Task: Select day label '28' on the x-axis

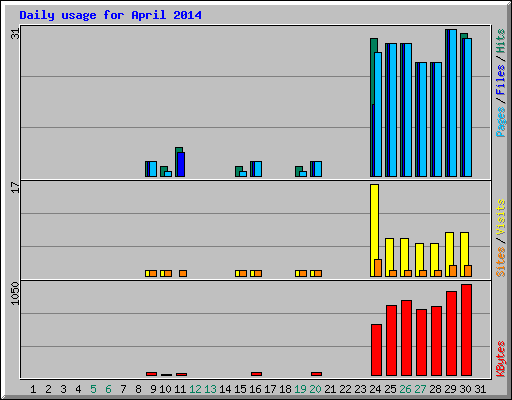Action: pos(435,389)
